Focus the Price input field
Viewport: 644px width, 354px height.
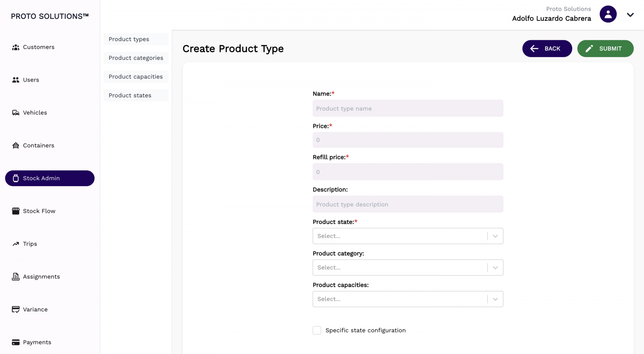[408, 140]
